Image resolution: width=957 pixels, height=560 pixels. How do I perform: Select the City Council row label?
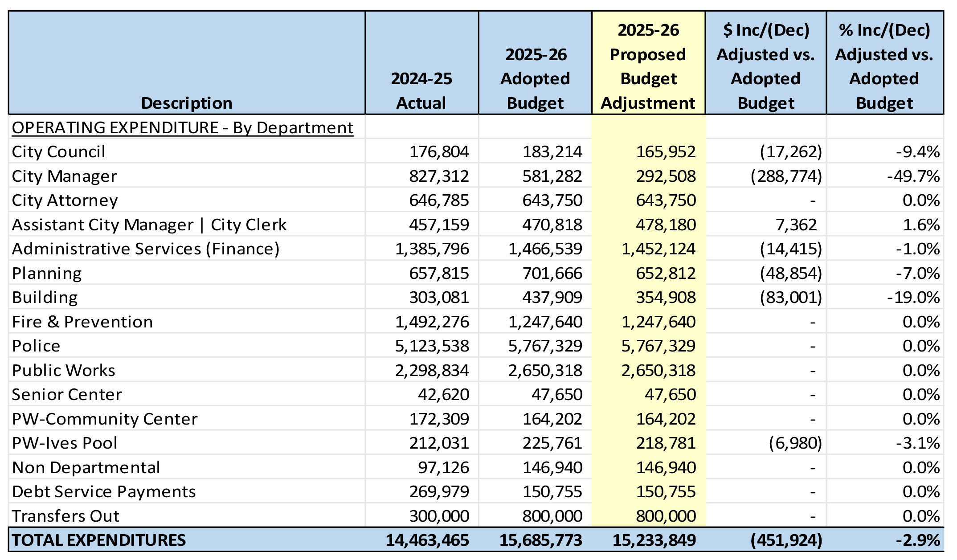click(x=59, y=152)
